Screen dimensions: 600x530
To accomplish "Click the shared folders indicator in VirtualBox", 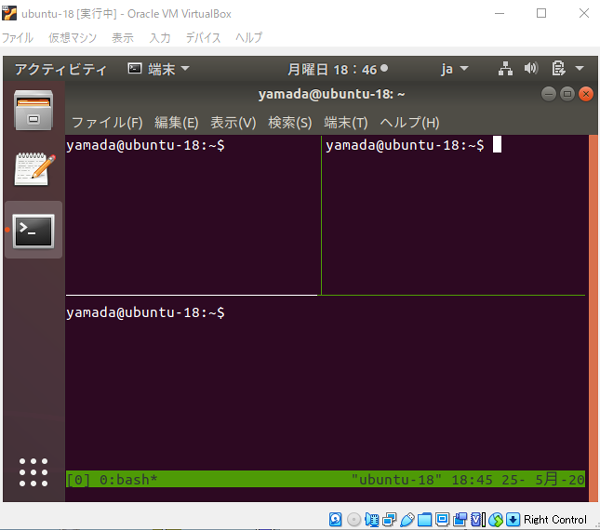I will [425, 519].
